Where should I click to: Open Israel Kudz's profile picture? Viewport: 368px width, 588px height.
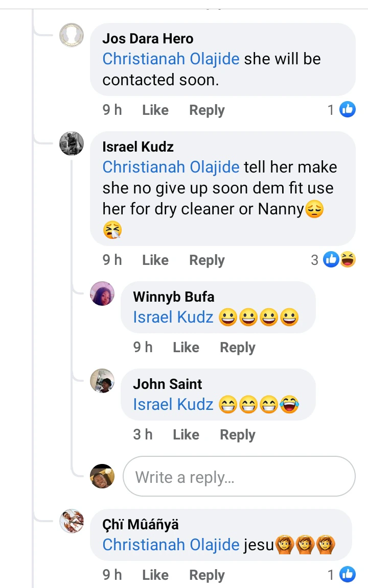pyautogui.click(x=72, y=143)
